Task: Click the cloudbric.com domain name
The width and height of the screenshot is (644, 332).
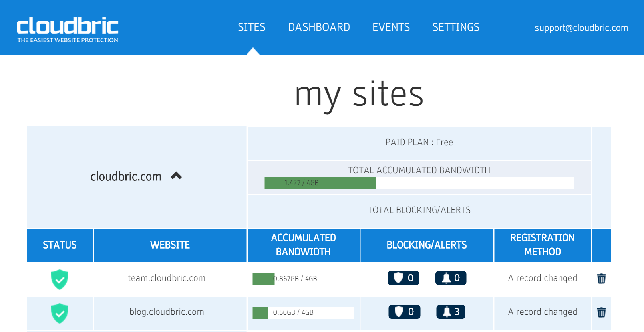Action: [x=126, y=176]
